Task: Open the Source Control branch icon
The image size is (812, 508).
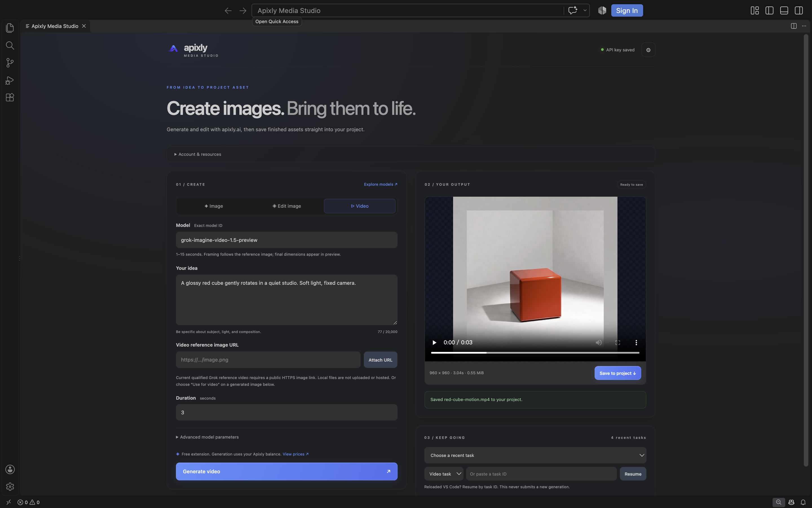Action: [10, 63]
